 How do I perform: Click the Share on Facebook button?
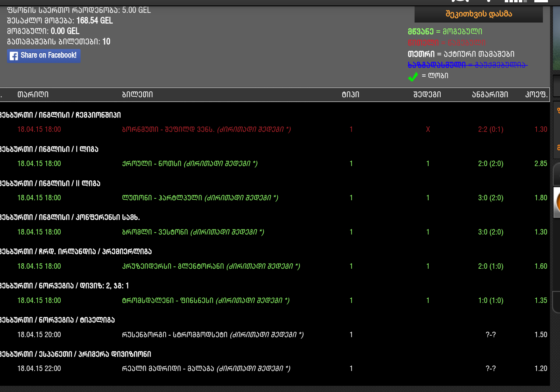coord(44,56)
